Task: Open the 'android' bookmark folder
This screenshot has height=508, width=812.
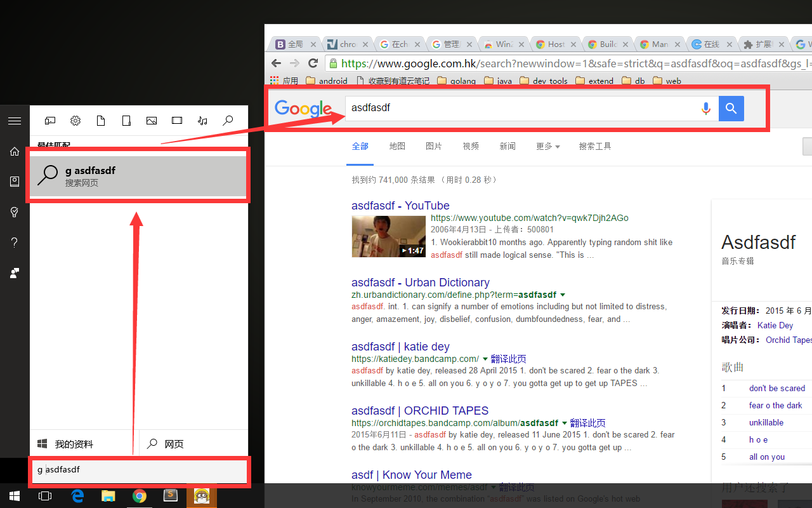Action: pos(327,81)
